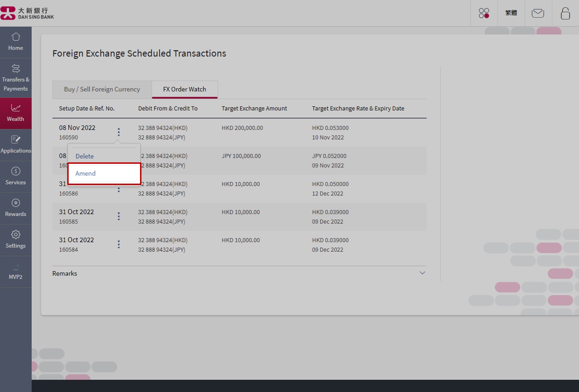Open three-dot menu for ref 160584
Screen dimensions: 579x392
pos(119,244)
